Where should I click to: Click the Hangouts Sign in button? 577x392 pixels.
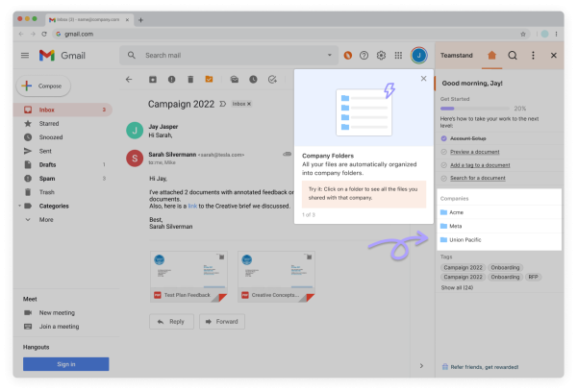pos(65,364)
